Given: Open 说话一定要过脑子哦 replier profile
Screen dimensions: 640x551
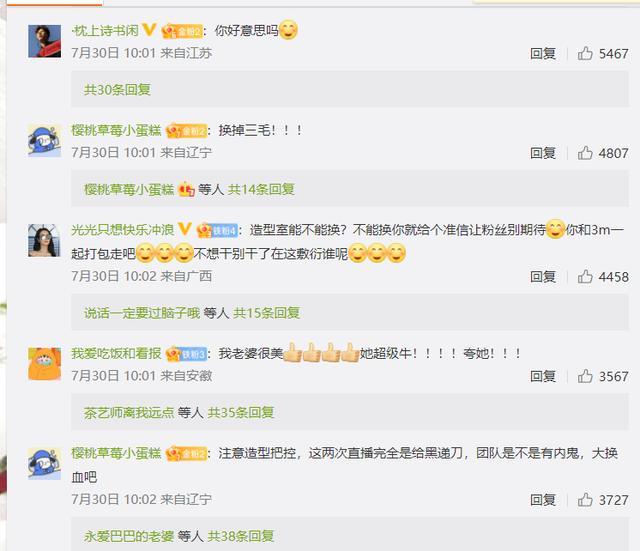Looking at the screenshot, I should click(x=142, y=313).
